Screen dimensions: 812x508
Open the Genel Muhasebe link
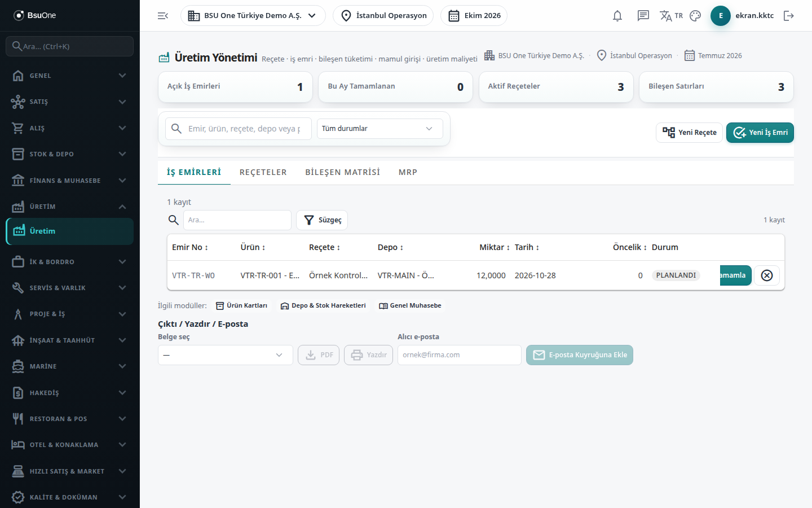point(410,306)
